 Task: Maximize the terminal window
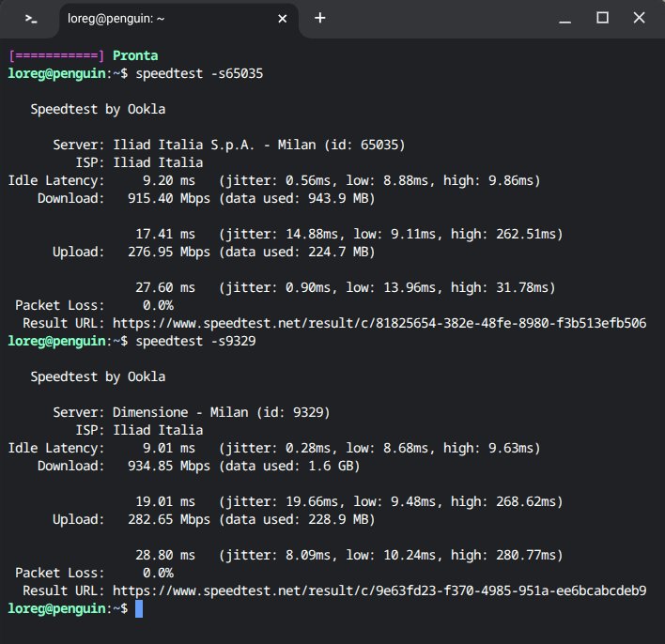pyautogui.click(x=602, y=18)
